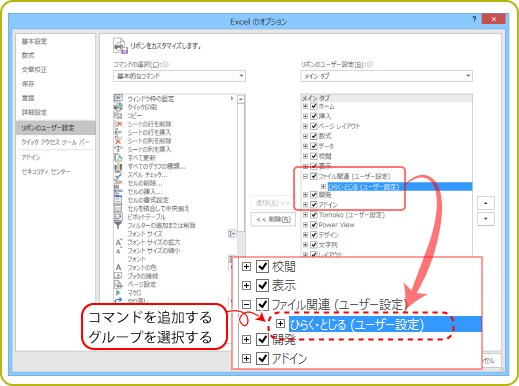The image size is (519, 386).
Task: Pick the ブックの接続 command icon
Action: pos(118,276)
